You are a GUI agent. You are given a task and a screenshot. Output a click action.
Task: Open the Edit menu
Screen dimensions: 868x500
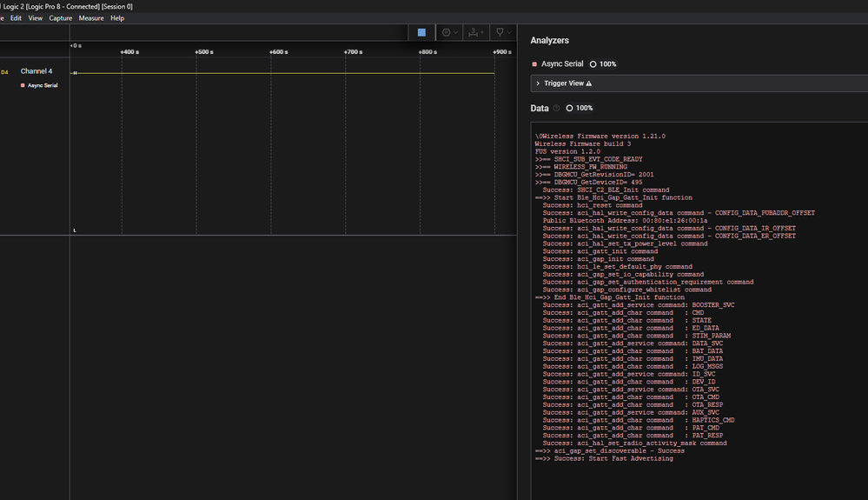16,17
